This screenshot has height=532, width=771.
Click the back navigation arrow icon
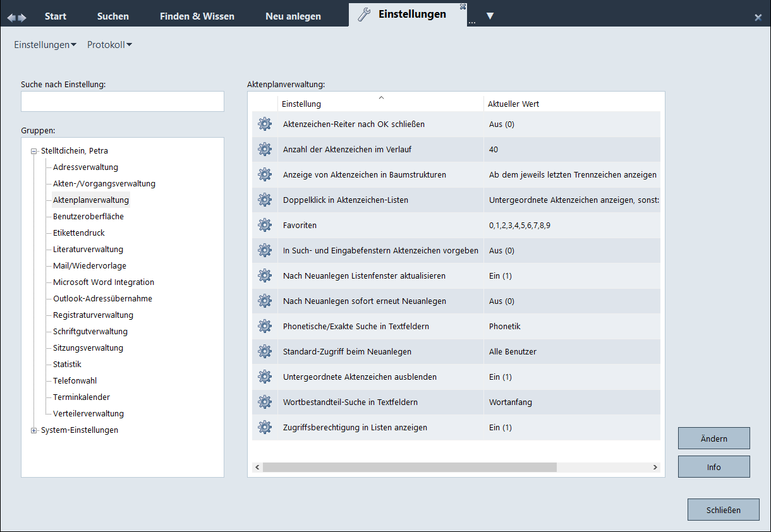coord(11,17)
